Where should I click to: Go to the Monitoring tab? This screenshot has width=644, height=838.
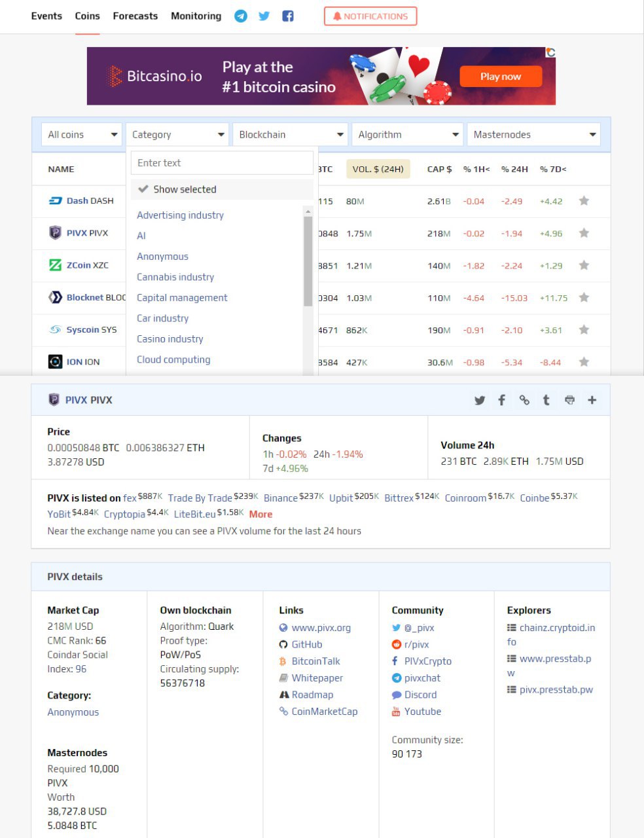coord(196,16)
